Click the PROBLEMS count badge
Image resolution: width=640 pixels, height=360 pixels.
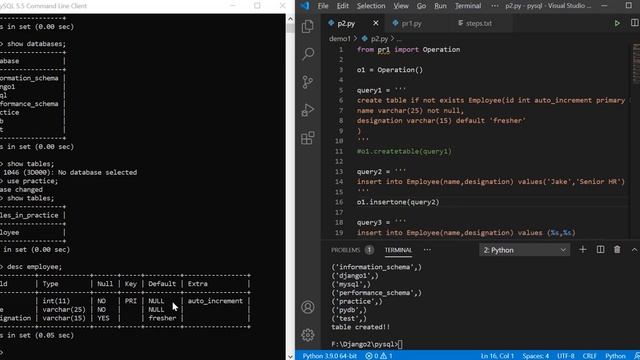click(369, 250)
